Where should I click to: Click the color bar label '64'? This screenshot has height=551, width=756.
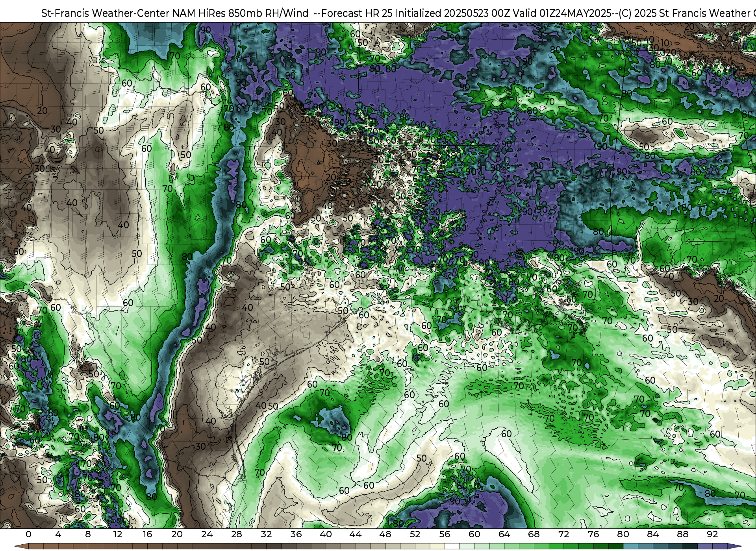(504, 534)
